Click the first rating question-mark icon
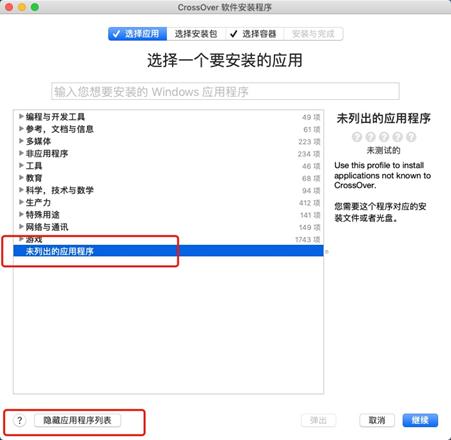 tap(357, 137)
